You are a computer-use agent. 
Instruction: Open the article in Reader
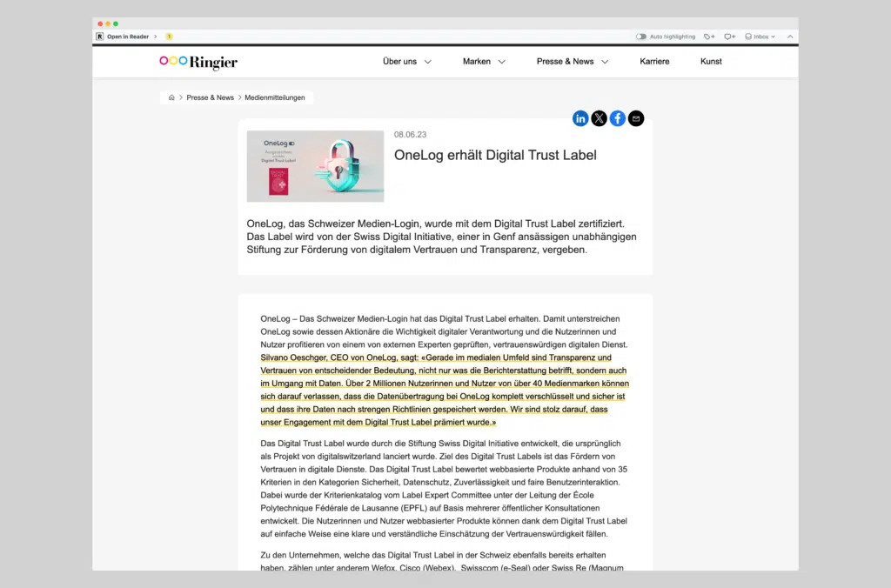point(128,37)
